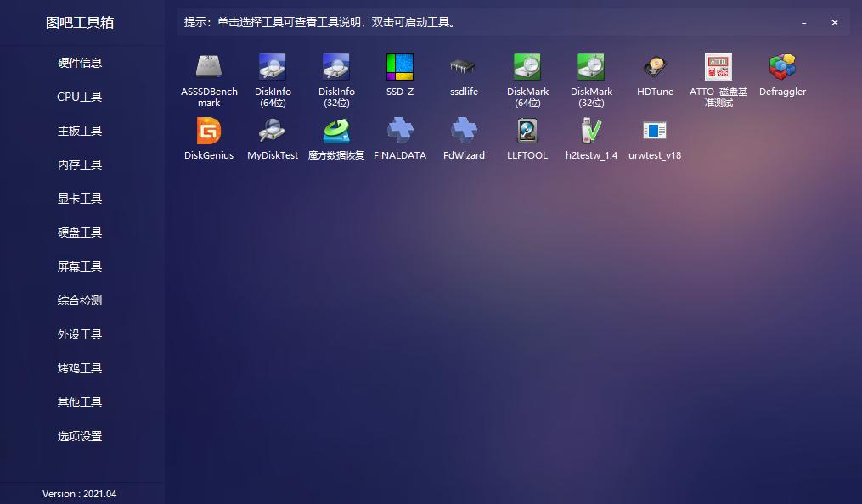Open the 显卡工具 section

pyautogui.click(x=79, y=199)
